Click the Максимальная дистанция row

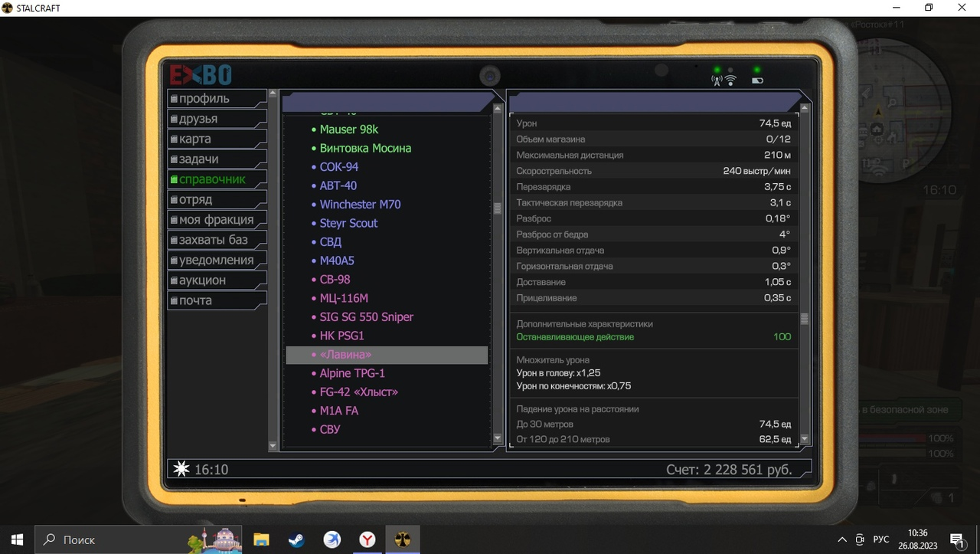(x=654, y=155)
